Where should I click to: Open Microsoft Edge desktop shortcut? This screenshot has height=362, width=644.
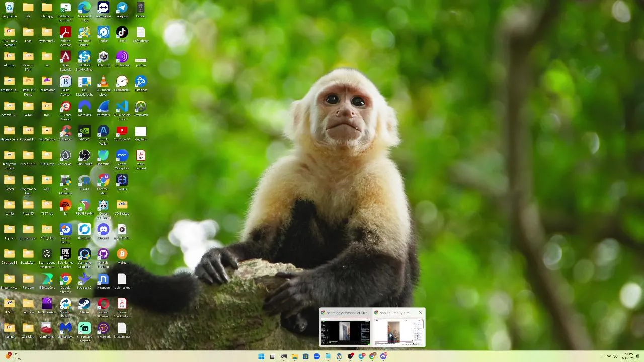pyautogui.click(x=85, y=10)
